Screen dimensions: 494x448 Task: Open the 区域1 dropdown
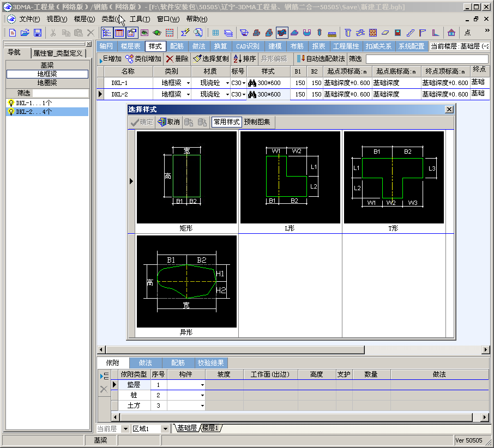[165, 429]
